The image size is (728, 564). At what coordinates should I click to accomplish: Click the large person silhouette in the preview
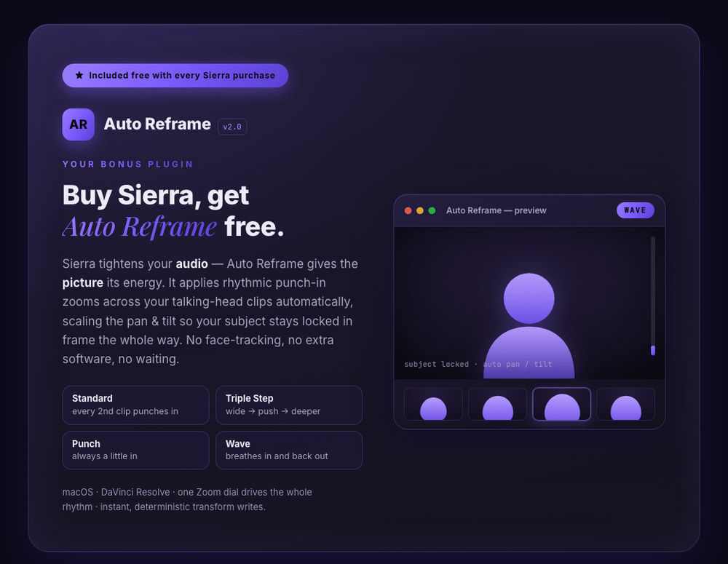(529, 325)
